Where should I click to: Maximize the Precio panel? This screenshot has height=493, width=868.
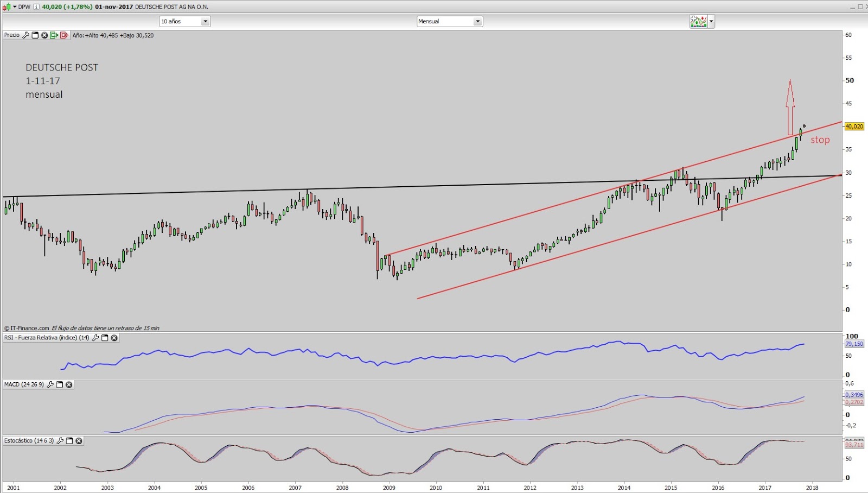(35, 35)
